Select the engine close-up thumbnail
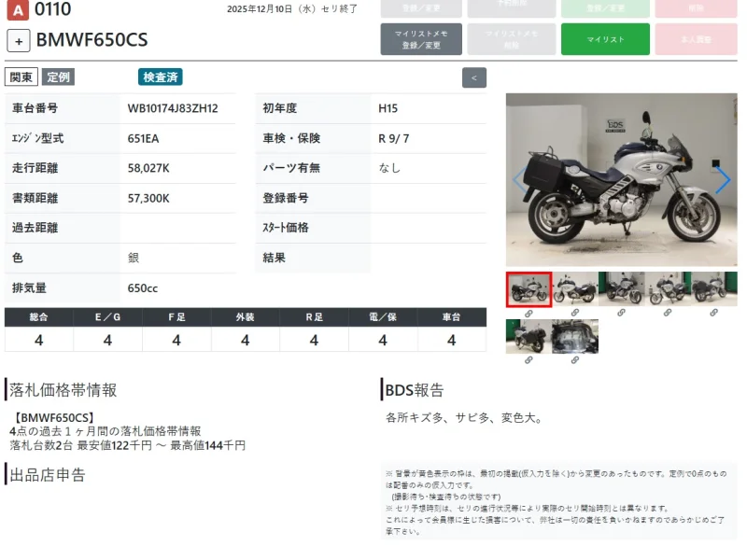This screenshot has width=747, height=560. point(575,336)
